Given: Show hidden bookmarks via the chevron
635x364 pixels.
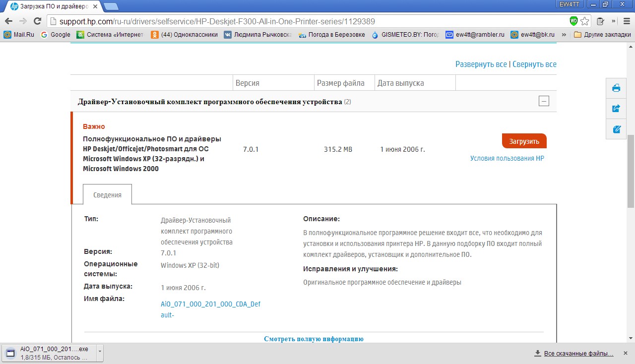Looking at the screenshot, I should pyautogui.click(x=566, y=35).
